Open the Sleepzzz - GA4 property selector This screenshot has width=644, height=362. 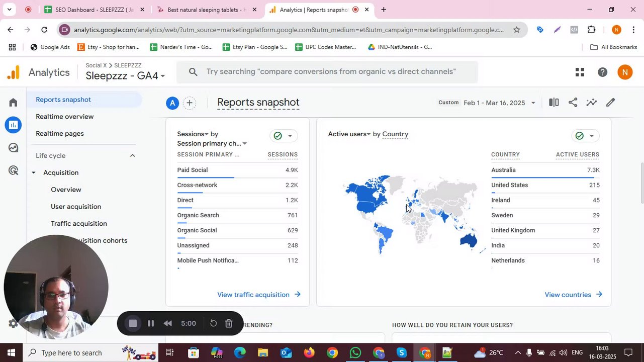coord(125,76)
